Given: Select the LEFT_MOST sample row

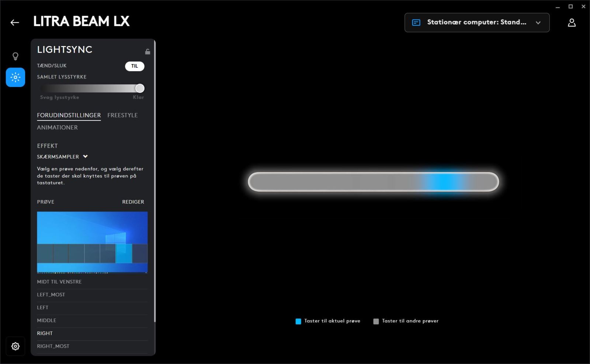Looking at the screenshot, I should click(92, 295).
